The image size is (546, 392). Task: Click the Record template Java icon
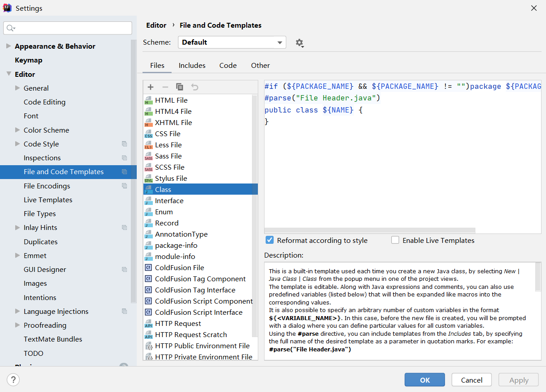tap(148, 223)
